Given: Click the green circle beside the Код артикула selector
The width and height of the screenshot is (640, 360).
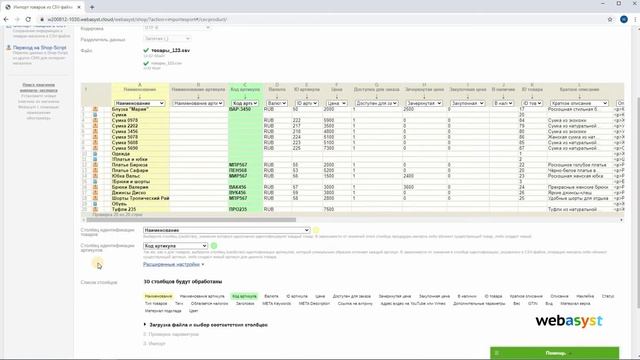Looking at the screenshot, I should point(214,246).
